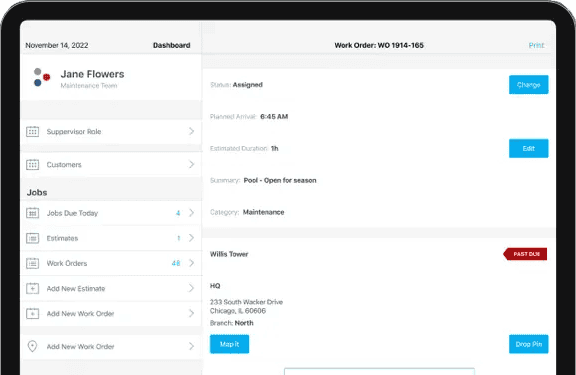Open Customers via its chevron arrow
Viewport: 576px width, 375px height.
point(191,165)
